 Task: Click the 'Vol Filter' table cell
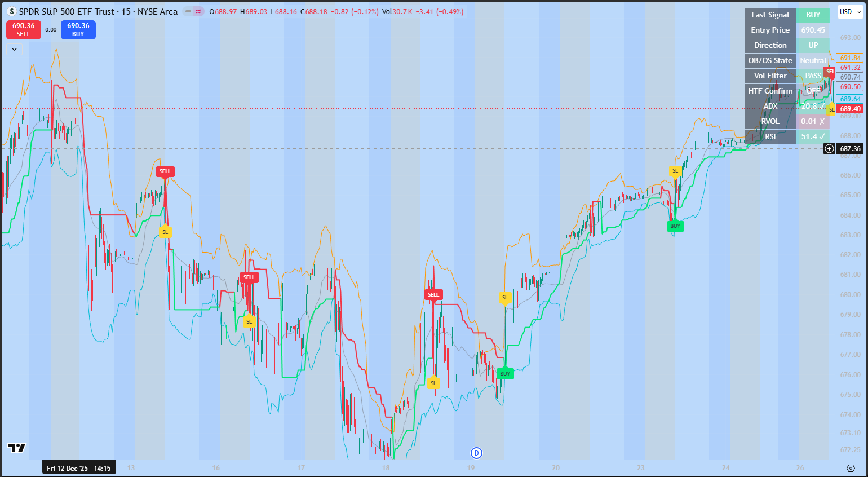(770, 76)
